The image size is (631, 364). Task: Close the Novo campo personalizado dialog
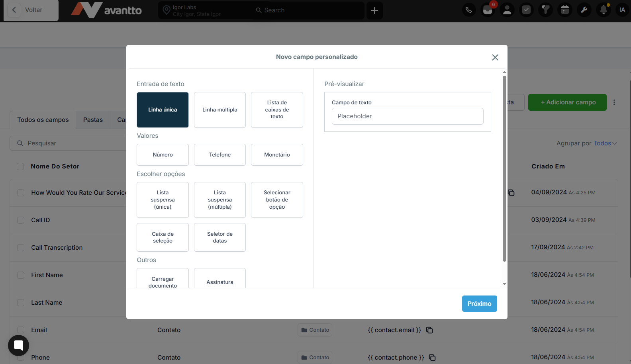point(495,57)
